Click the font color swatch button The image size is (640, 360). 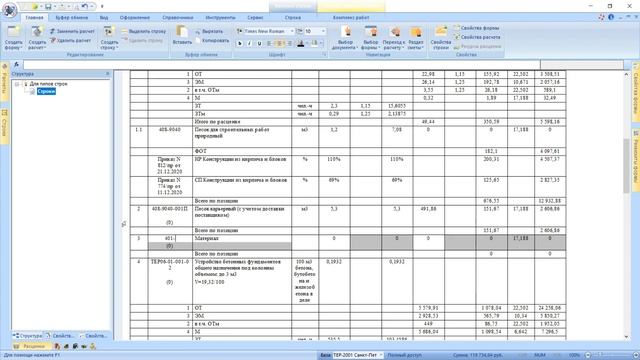point(301,43)
